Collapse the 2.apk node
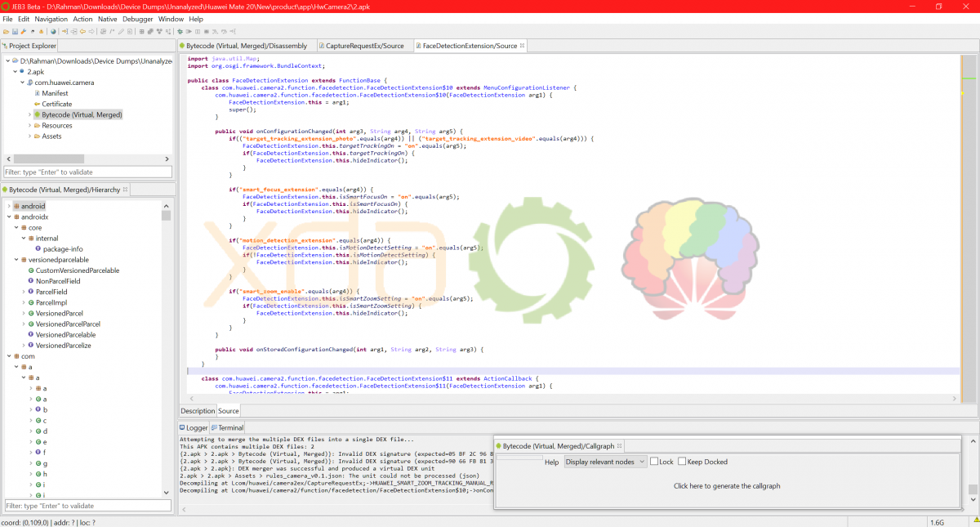 15,72
